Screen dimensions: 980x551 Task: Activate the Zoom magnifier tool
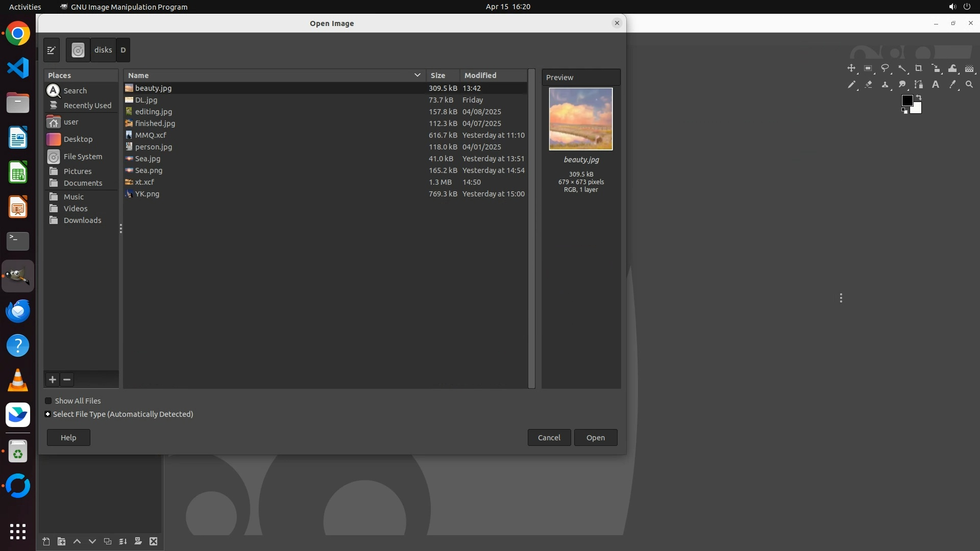(x=969, y=85)
